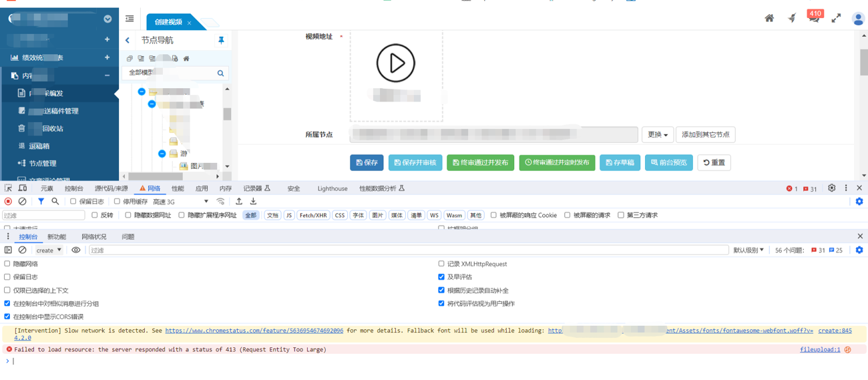Image resolution: width=868 pixels, height=380 pixels.
Task: Collapse the 游 tree node
Action: (x=162, y=154)
